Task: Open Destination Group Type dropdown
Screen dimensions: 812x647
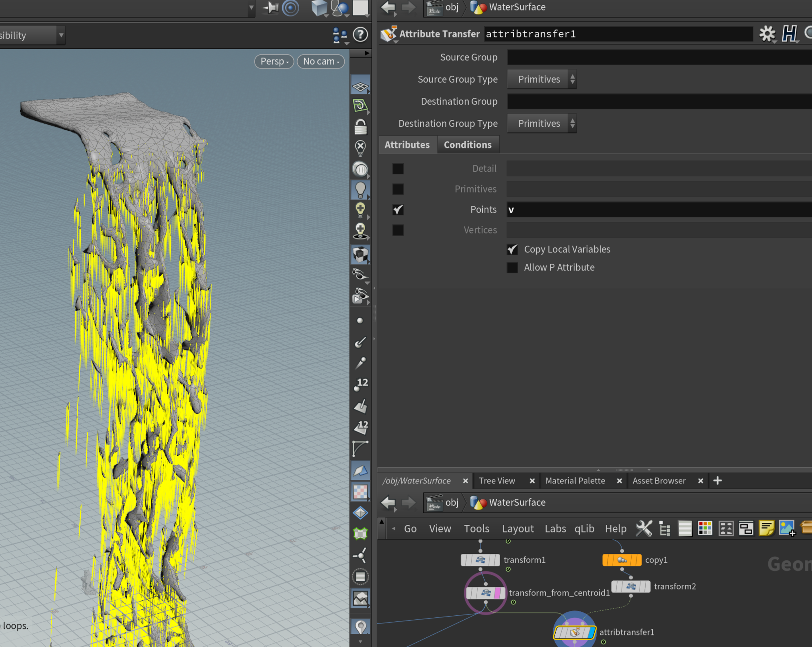Action: click(542, 123)
